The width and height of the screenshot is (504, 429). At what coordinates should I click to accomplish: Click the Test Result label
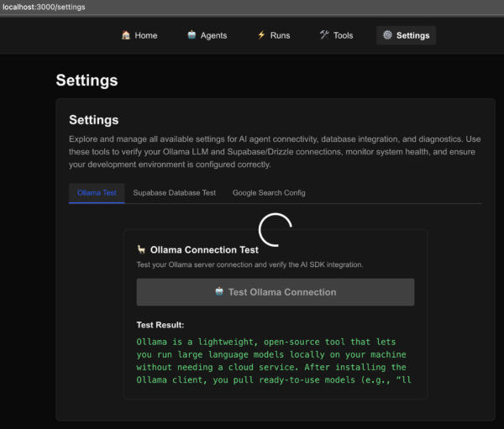160,325
